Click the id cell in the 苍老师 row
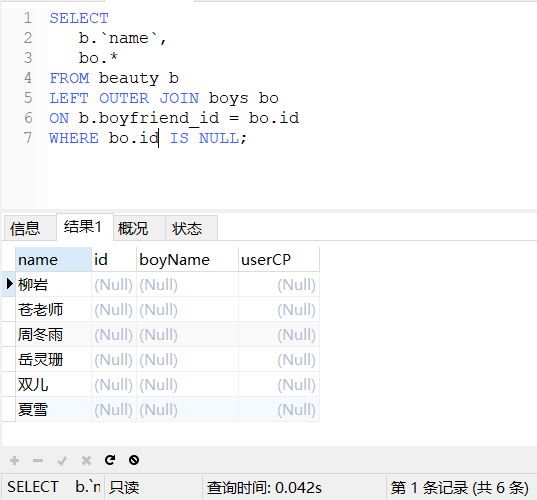Image resolution: width=537 pixels, height=500 pixels. click(x=114, y=310)
